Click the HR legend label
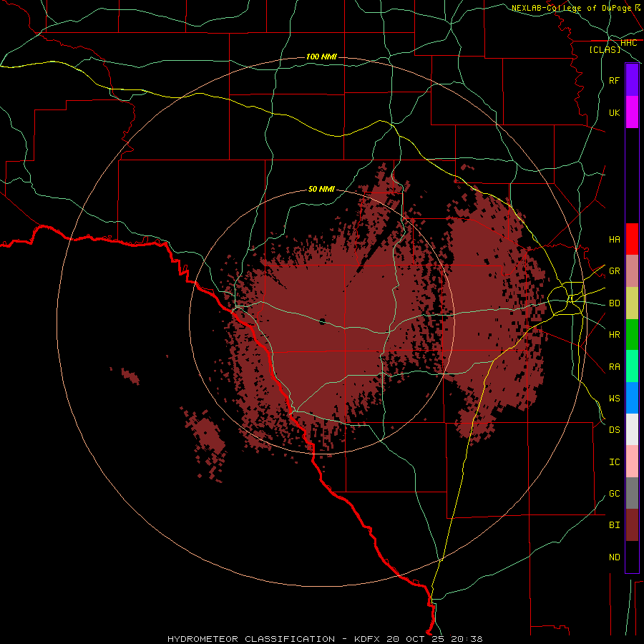Viewport: 644px width, 644px height. (x=615, y=335)
